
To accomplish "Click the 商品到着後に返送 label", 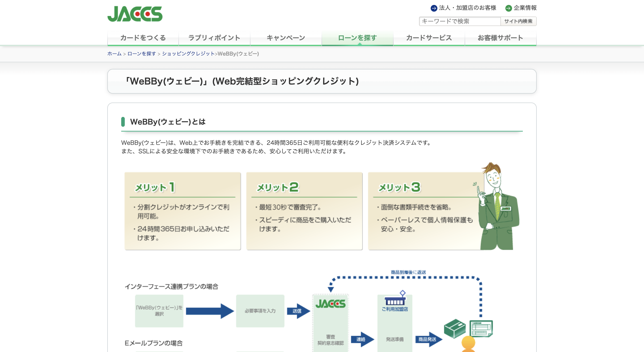I will point(408,272).
